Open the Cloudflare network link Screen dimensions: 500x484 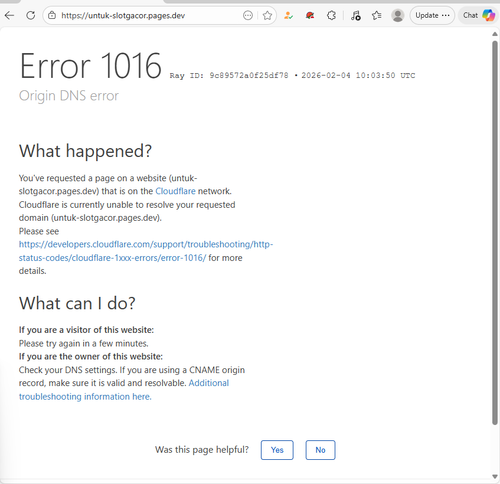(175, 191)
